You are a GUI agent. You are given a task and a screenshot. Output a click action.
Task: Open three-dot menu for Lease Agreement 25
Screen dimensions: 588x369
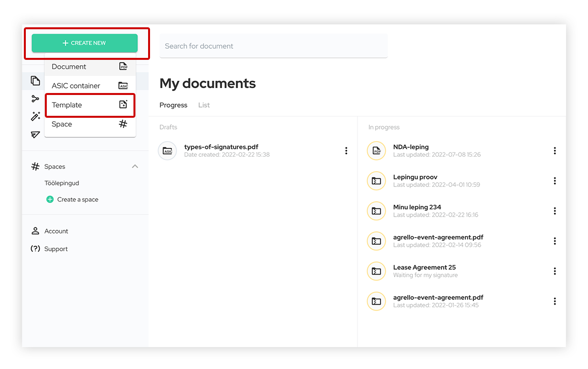tap(554, 271)
